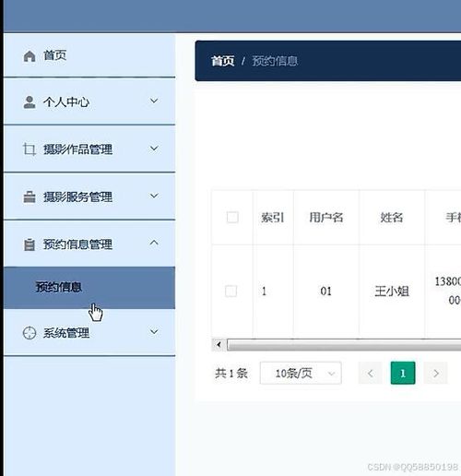The width and height of the screenshot is (461, 476).
Task: Click the crop icon for 摄影作品管理
Action: (x=30, y=149)
